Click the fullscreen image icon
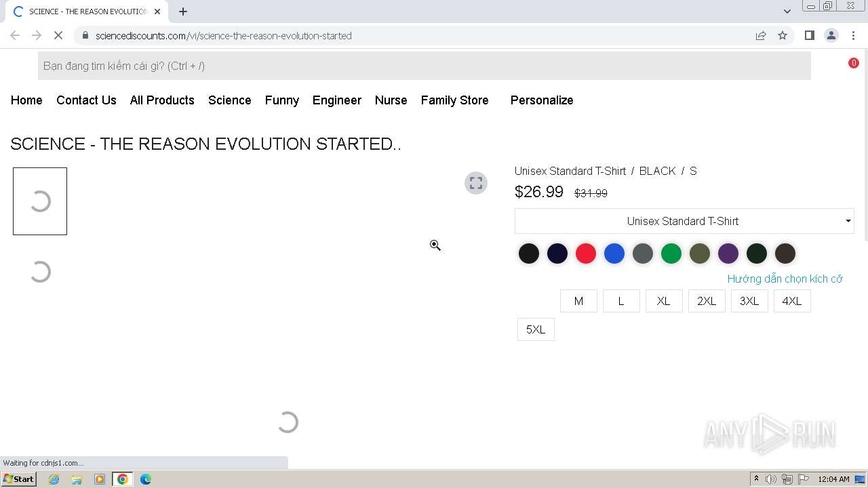868x488 pixels. [x=476, y=183]
